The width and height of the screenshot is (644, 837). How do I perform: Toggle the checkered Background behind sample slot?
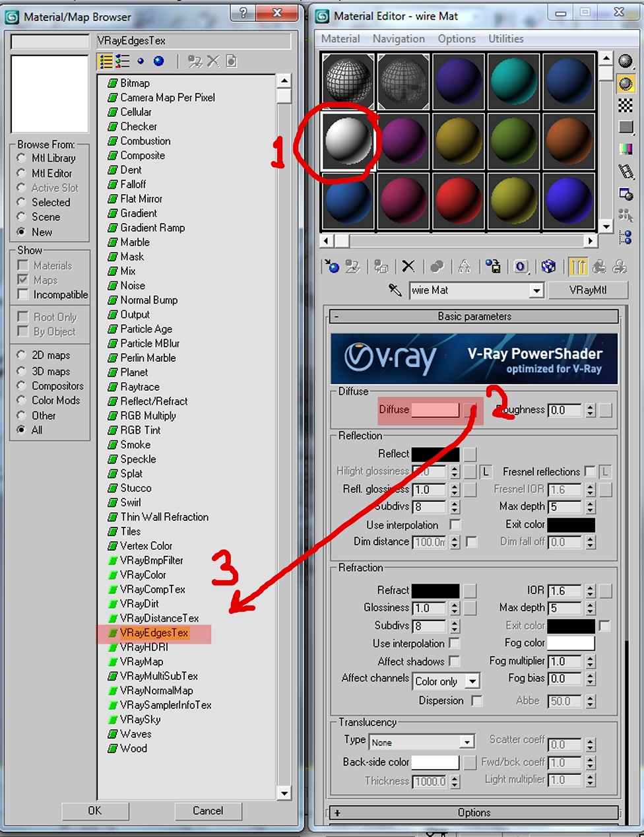click(x=625, y=104)
